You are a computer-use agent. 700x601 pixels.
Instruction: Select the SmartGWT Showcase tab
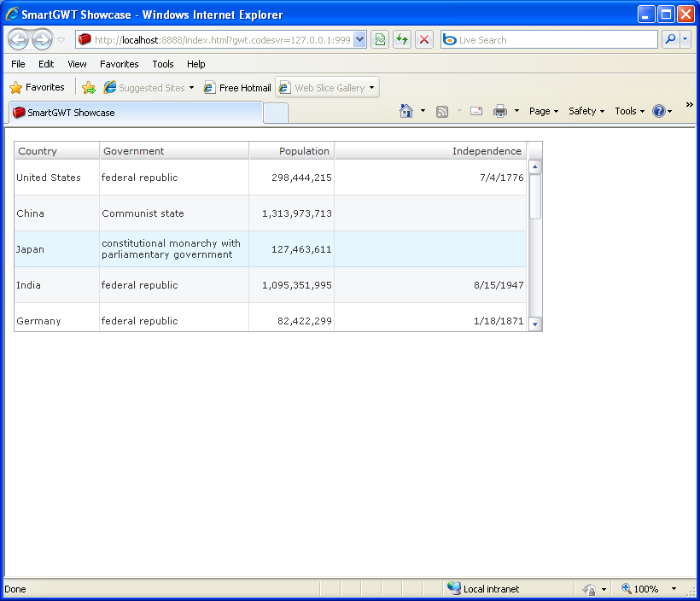[135, 113]
